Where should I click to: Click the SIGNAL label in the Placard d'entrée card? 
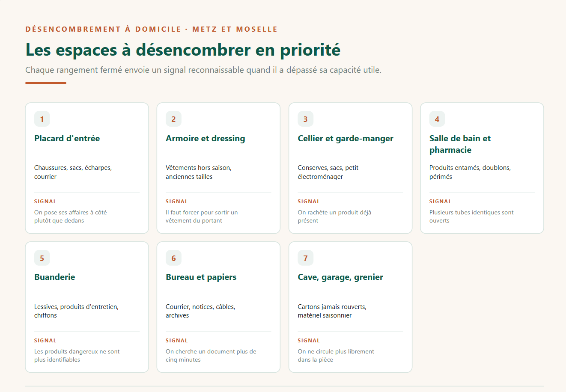[45, 202]
